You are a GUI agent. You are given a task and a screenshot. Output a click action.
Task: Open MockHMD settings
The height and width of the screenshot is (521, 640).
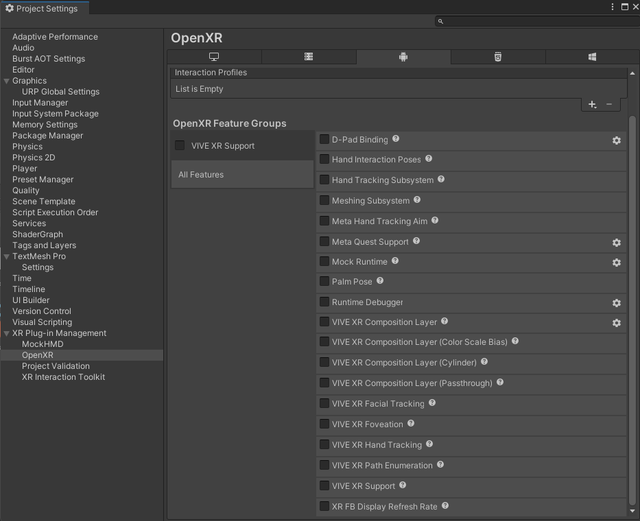click(42, 344)
